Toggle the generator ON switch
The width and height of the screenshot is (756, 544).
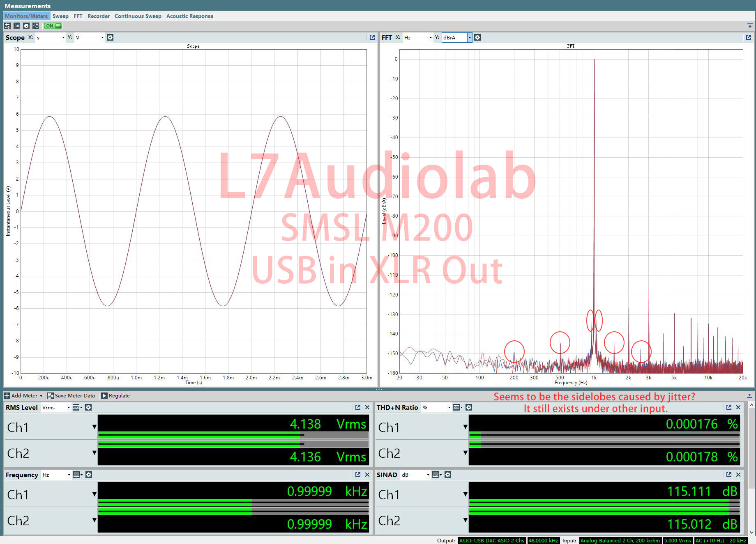point(53,26)
